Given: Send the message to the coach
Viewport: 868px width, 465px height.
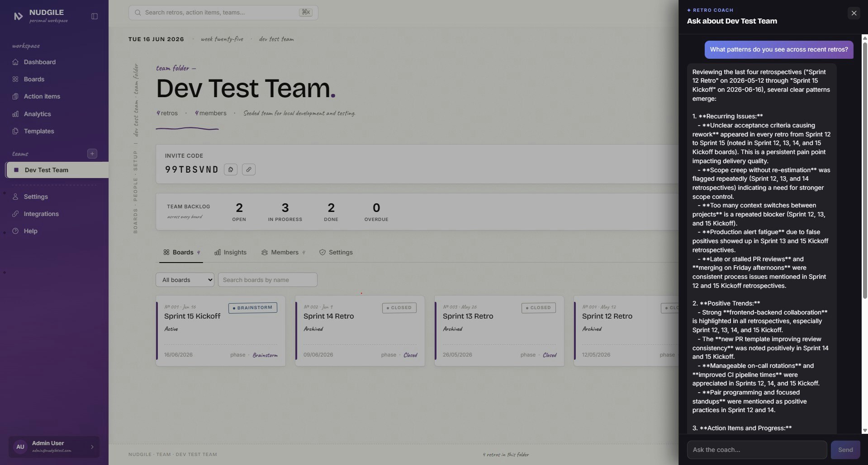Looking at the screenshot, I should (845, 450).
